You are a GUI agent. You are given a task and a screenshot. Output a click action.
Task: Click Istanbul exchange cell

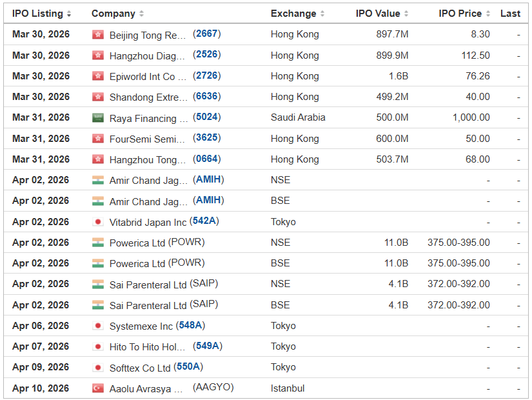pyautogui.click(x=288, y=388)
